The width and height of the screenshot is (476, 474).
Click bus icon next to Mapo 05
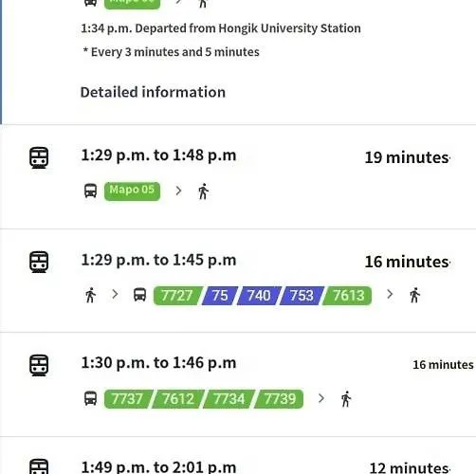coord(90,191)
